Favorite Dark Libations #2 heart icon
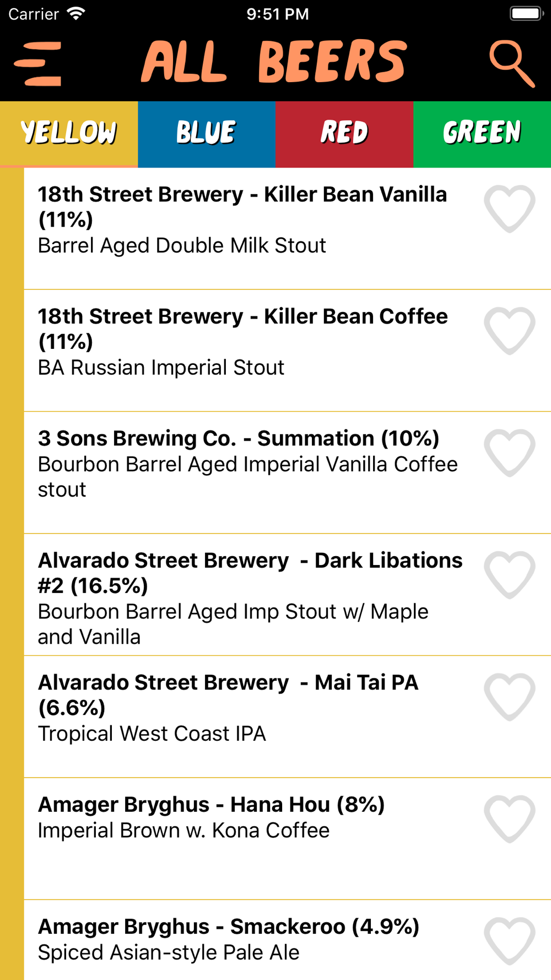The width and height of the screenshot is (551, 980). pos(510,575)
